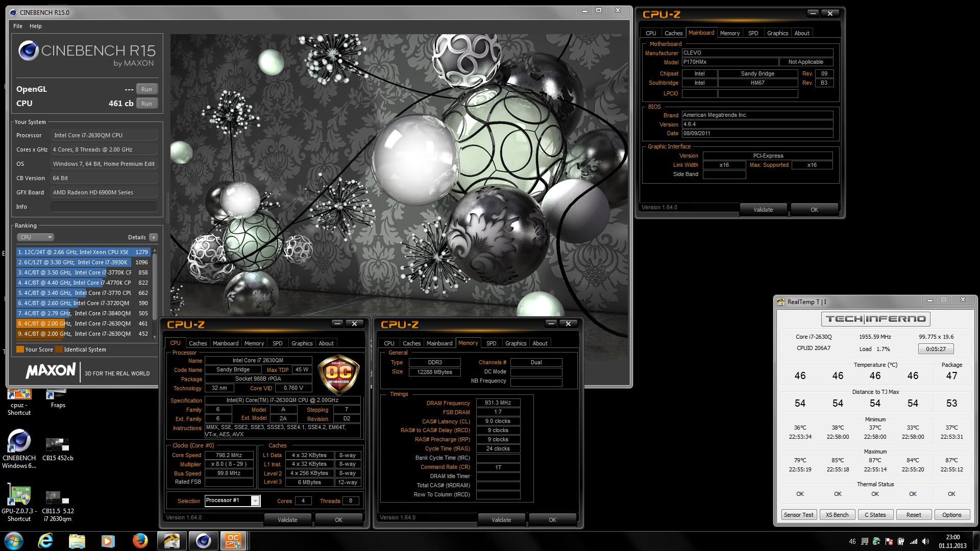Image resolution: width=980 pixels, height=551 pixels.
Task: Switch to Caches tab in CPU-Z CPU window
Action: tap(198, 343)
